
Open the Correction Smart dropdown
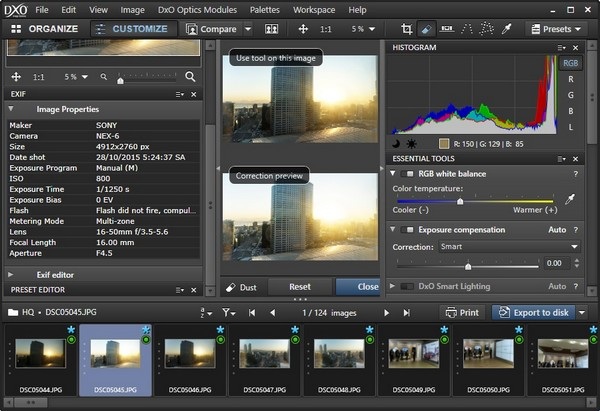point(509,247)
